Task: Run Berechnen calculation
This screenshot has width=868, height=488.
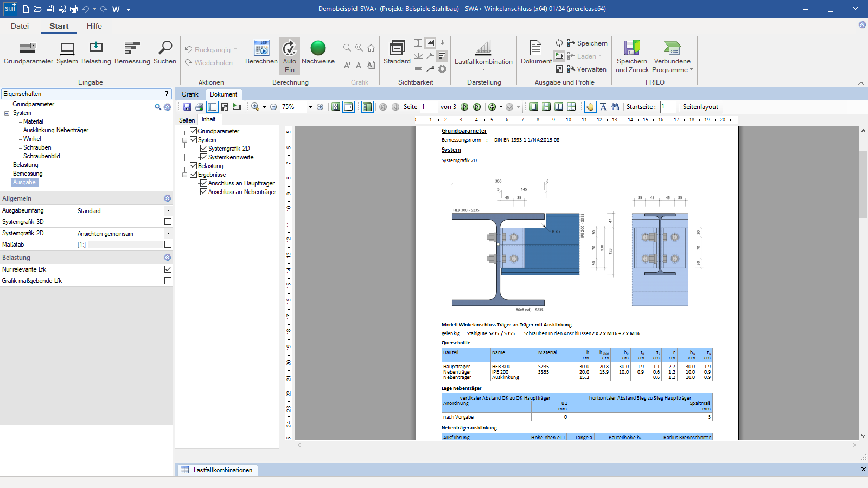Action: (261, 53)
